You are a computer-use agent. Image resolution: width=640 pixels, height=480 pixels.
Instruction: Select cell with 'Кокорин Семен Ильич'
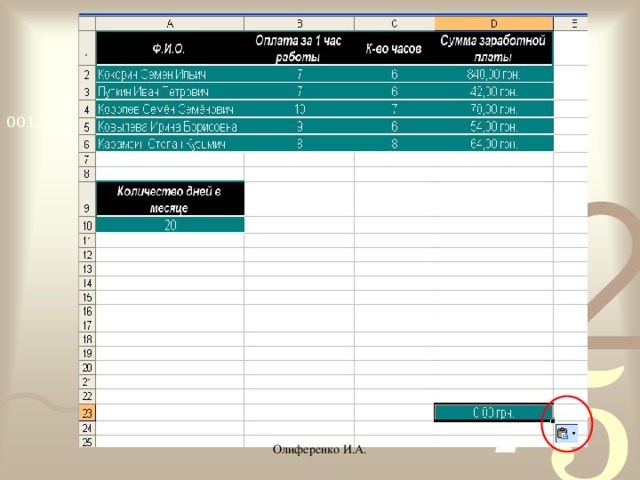170,75
